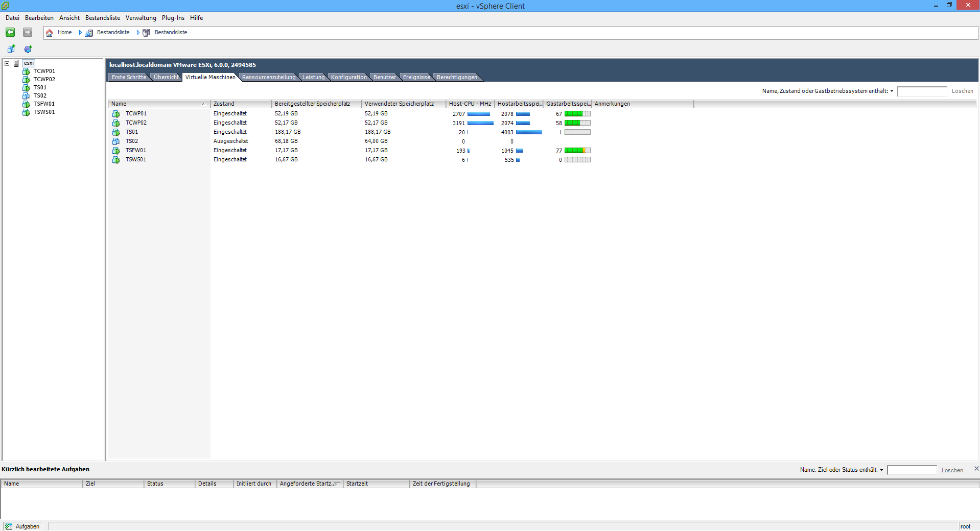Switch to Benutzer tab
This screenshot has height=531, width=980.
point(384,77)
